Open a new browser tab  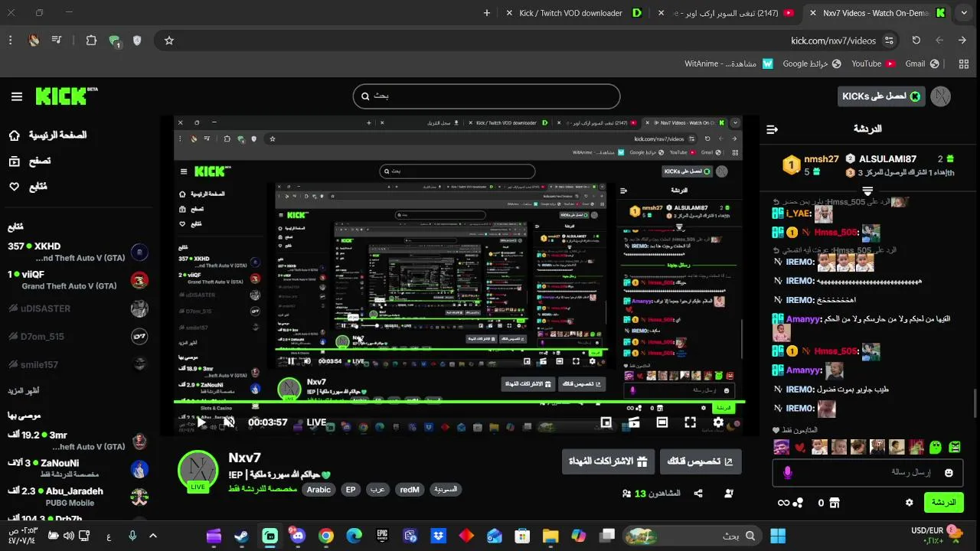tap(487, 13)
